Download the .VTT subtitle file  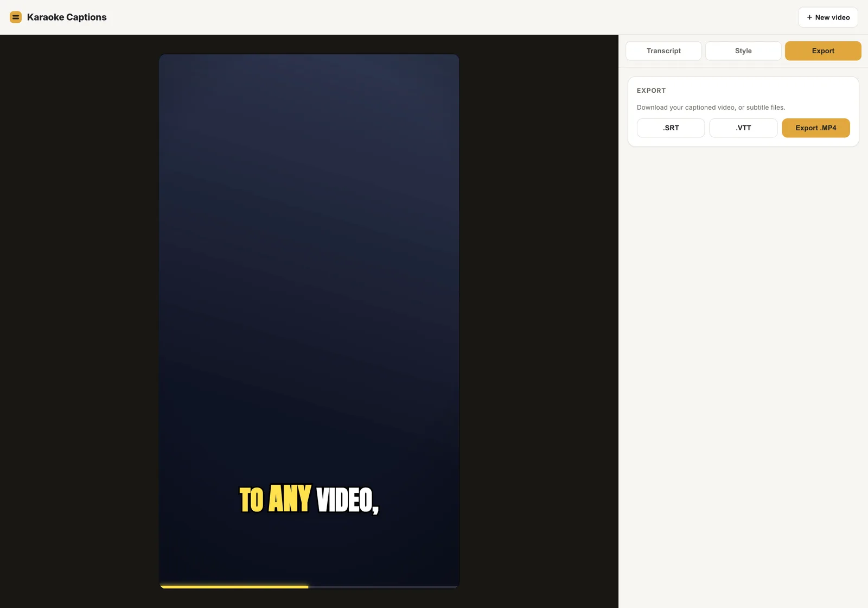point(743,128)
